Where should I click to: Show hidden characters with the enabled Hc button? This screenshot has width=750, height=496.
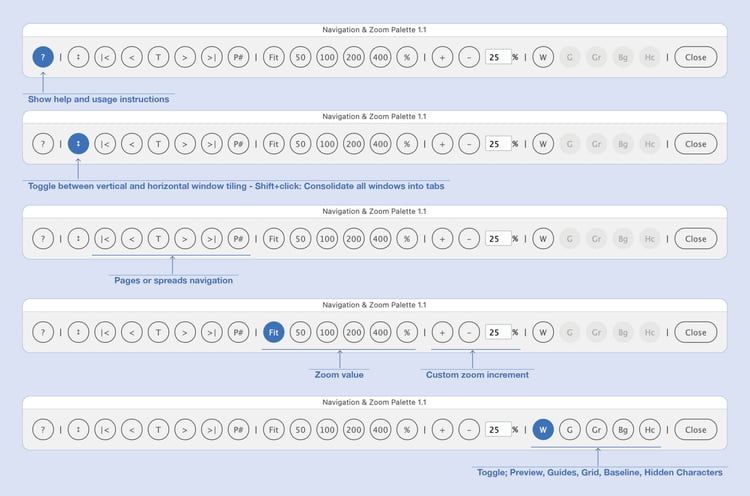pos(650,430)
